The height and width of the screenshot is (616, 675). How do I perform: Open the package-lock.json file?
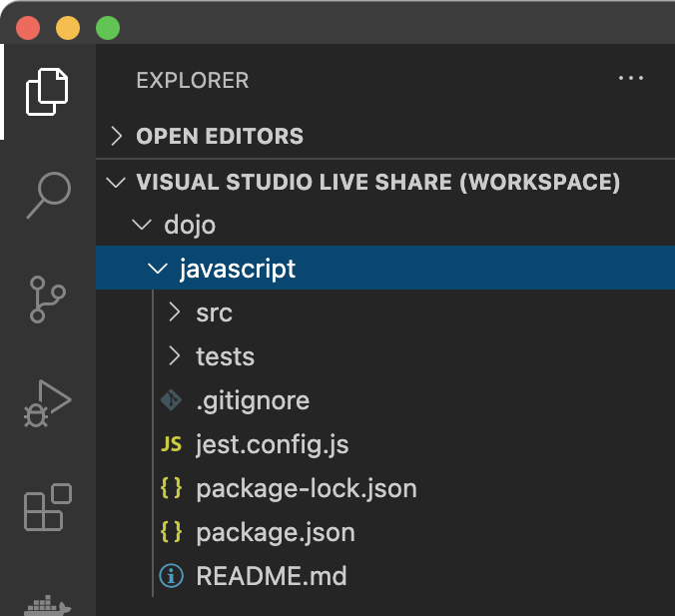click(385, 488)
